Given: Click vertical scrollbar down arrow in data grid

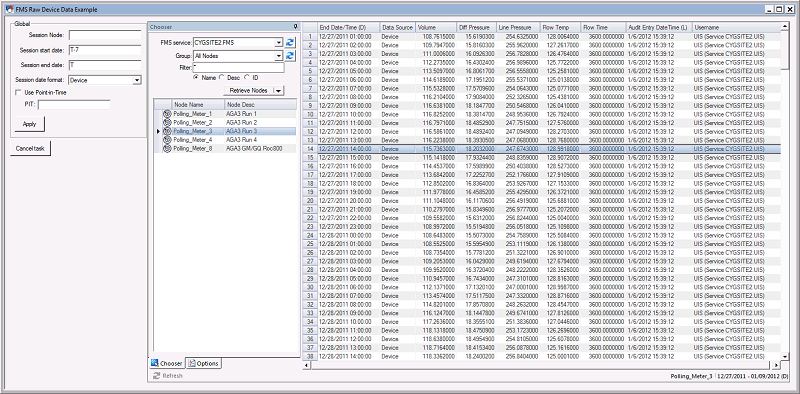Looking at the screenshot, I should (785, 356).
